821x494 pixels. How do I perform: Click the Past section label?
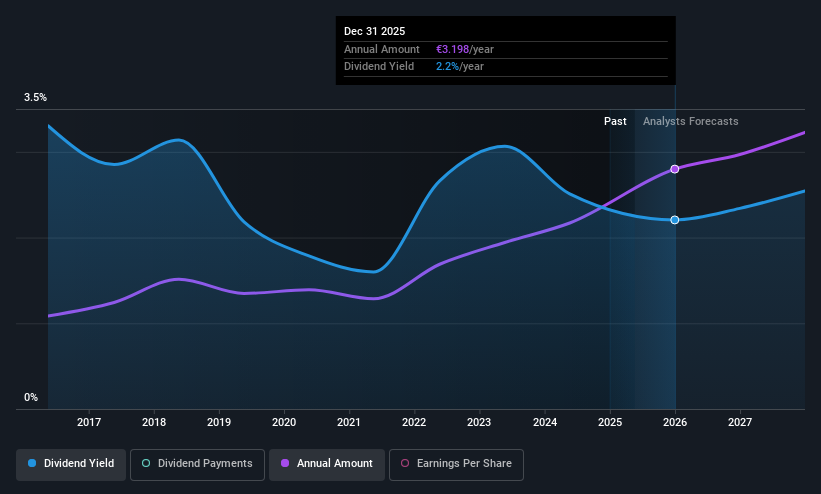615,122
